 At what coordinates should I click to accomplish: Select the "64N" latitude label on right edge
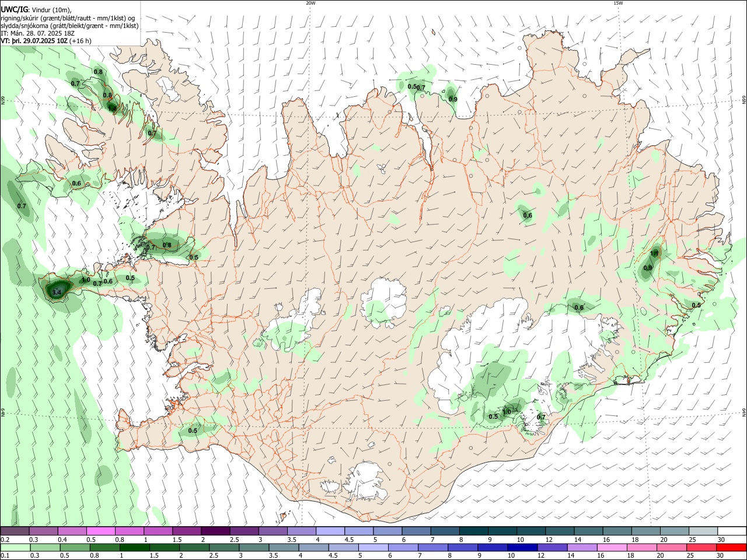pyautogui.click(x=744, y=412)
